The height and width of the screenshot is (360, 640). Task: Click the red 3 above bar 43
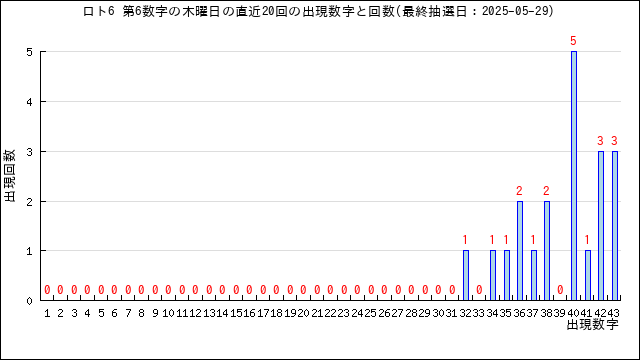pyautogui.click(x=614, y=141)
